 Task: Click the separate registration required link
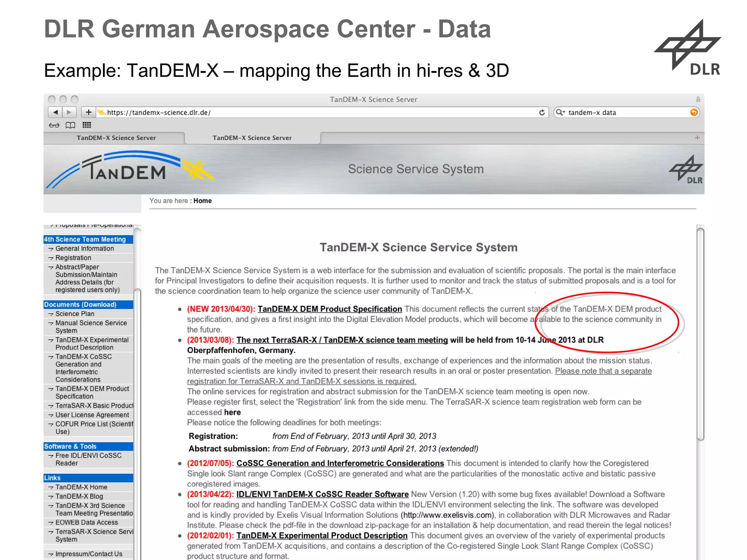419,376
